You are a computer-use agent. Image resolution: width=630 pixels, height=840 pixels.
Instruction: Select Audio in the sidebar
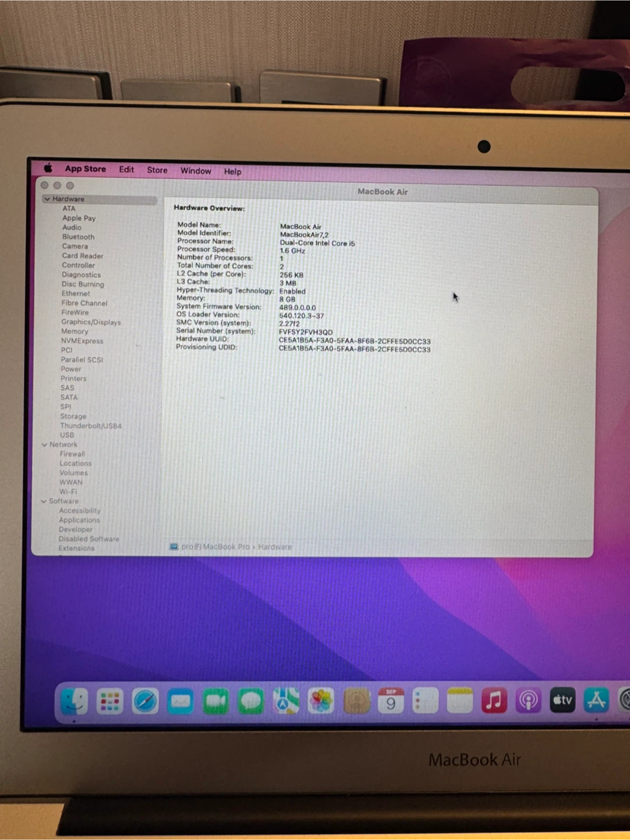click(x=72, y=228)
